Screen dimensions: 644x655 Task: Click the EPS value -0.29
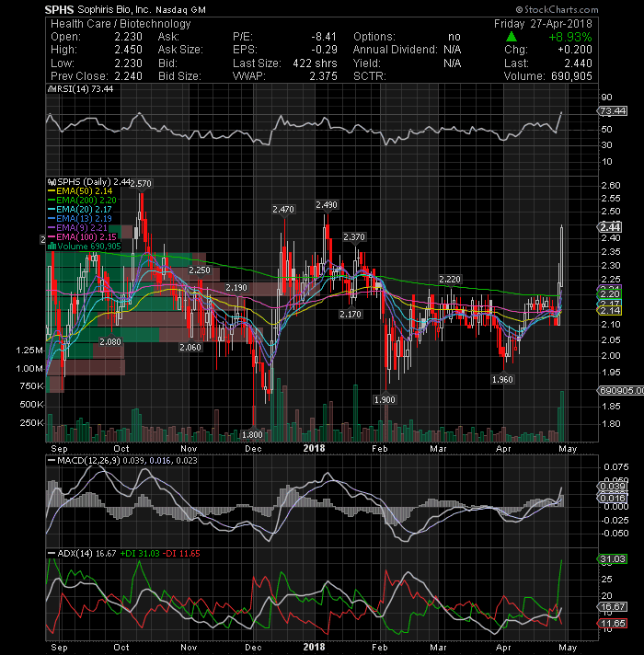pos(324,50)
